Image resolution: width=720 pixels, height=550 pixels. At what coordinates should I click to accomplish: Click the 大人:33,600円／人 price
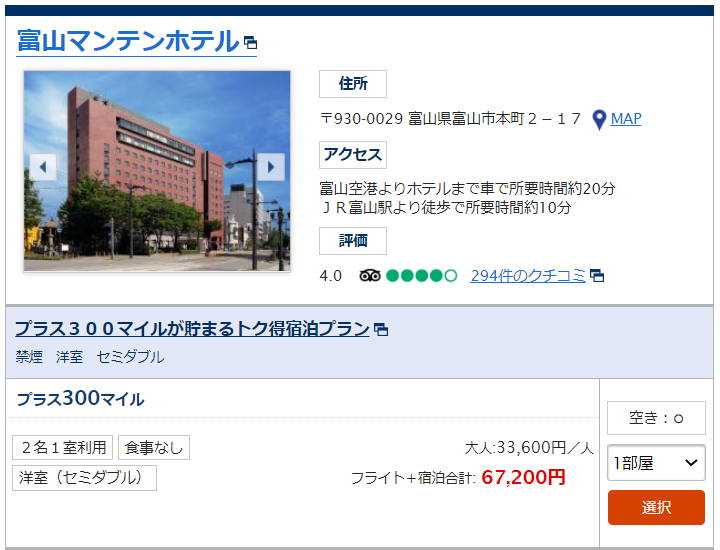coord(529,448)
